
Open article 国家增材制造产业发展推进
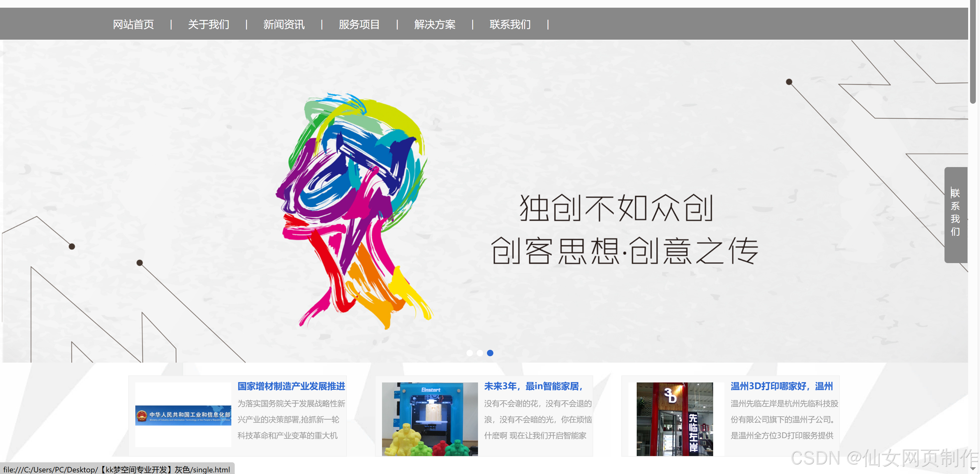291,386
